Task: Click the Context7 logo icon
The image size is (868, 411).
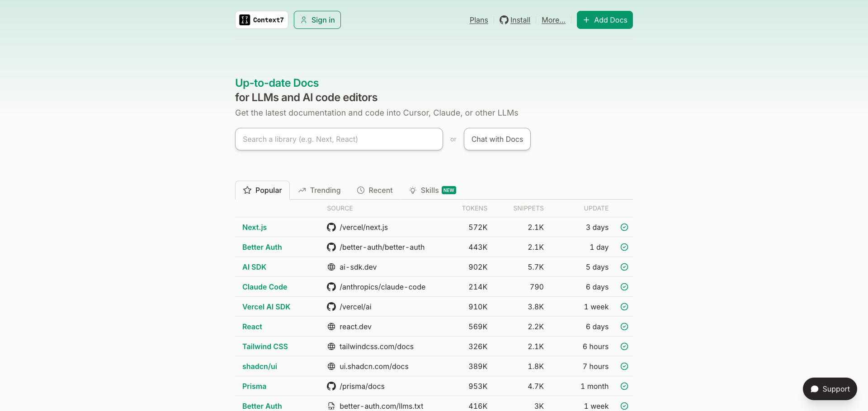Action: 245,20
